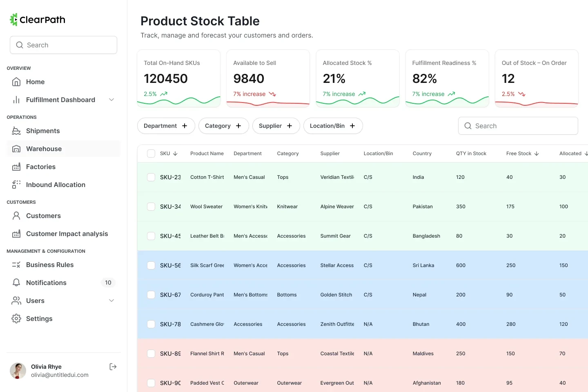Click the Home house icon in sidebar

pyautogui.click(x=16, y=82)
